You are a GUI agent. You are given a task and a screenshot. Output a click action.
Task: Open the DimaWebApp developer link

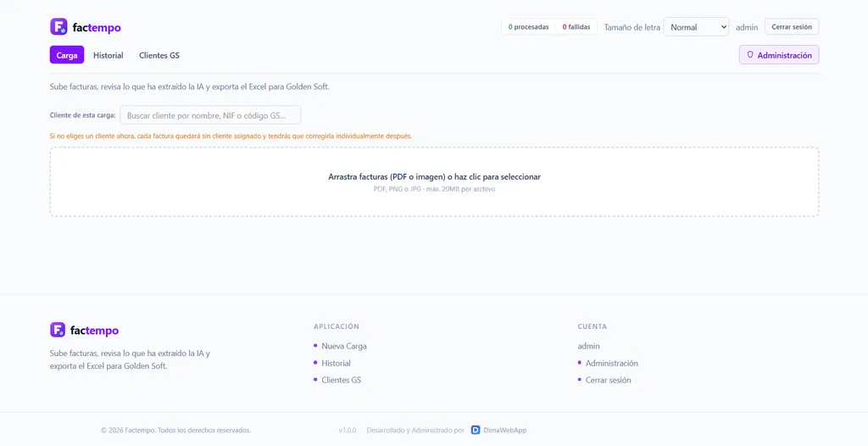click(x=498, y=430)
